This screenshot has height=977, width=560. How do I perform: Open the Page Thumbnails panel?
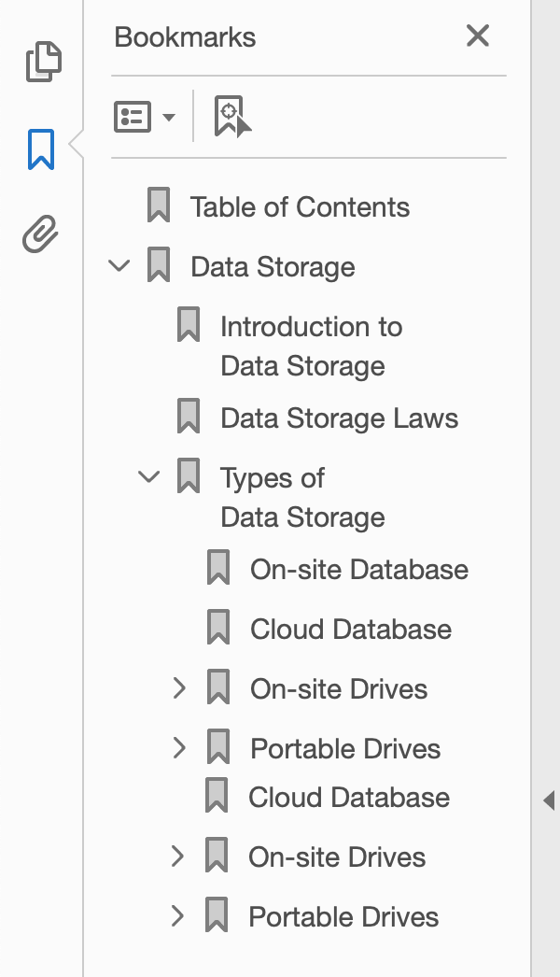(42, 61)
